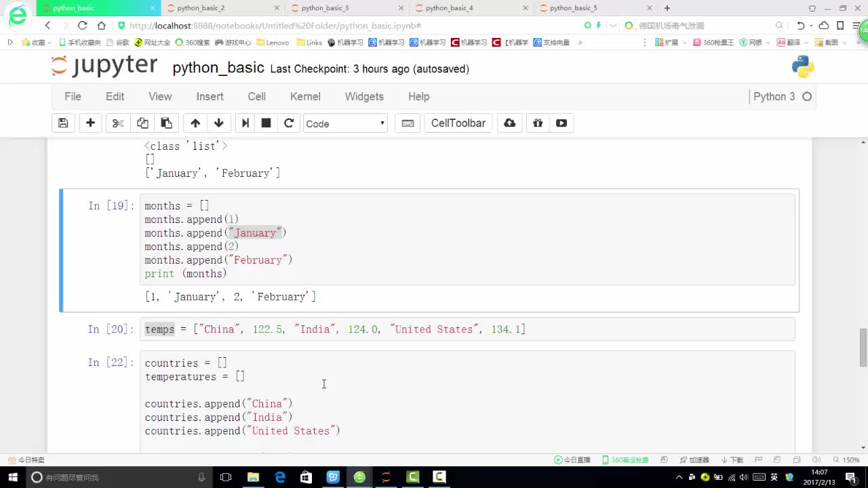Viewport: 868px width, 488px height.
Task: Paste cells below using the toolbar icon
Action: point(166,123)
